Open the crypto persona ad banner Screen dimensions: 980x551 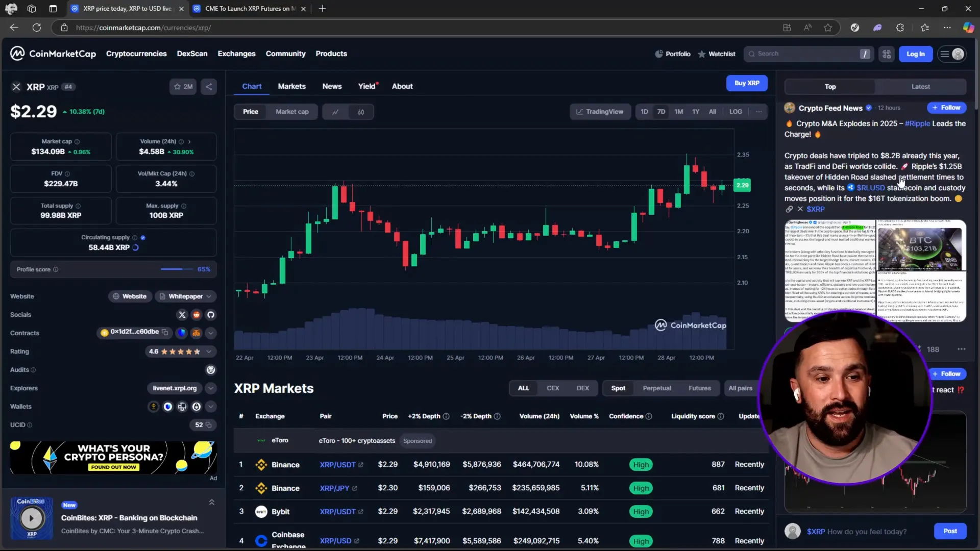113,458
